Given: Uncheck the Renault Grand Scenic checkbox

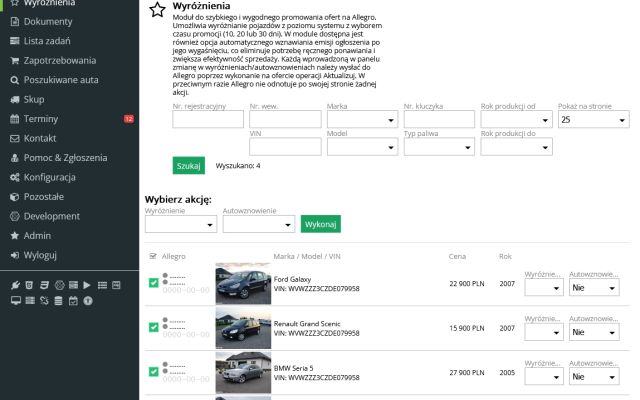Looking at the screenshot, I should tap(153, 327).
